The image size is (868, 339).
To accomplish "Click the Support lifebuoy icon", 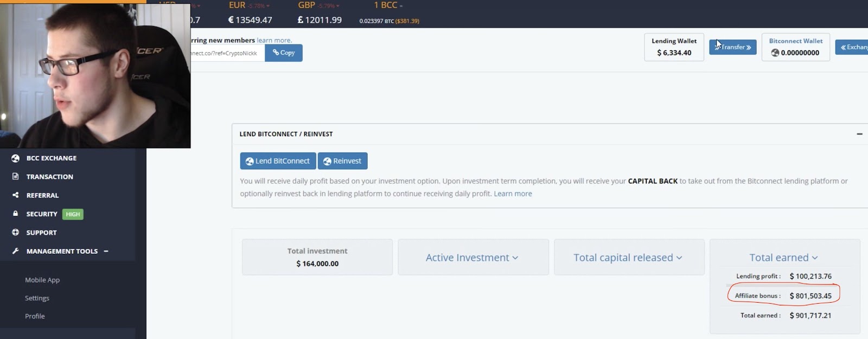I will (x=15, y=232).
